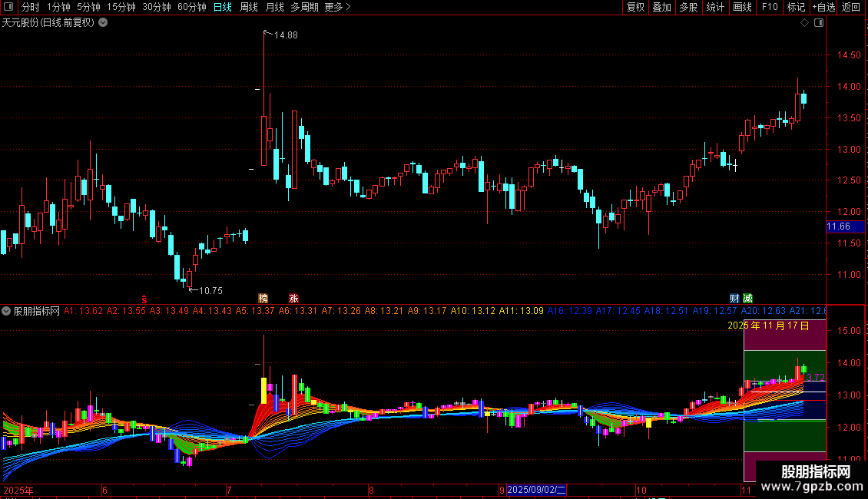Select the 月线 monthly tab
868x499 pixels.
click(x=274, y=7)
